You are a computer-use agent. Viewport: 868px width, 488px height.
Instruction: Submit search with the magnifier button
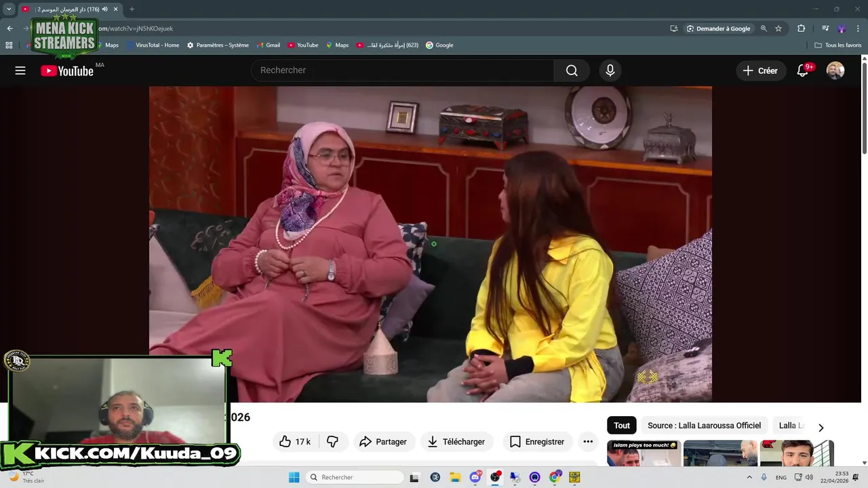pos(572,70)
